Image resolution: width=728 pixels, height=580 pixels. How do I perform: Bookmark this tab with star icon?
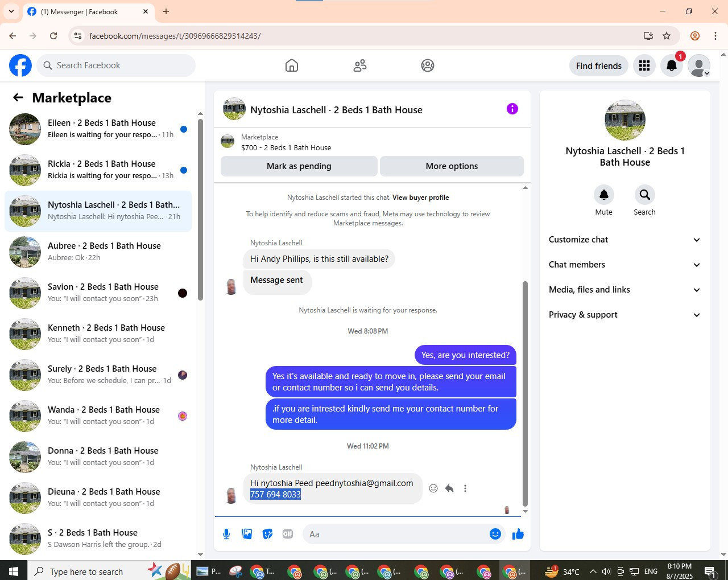(x=667, y=36)
